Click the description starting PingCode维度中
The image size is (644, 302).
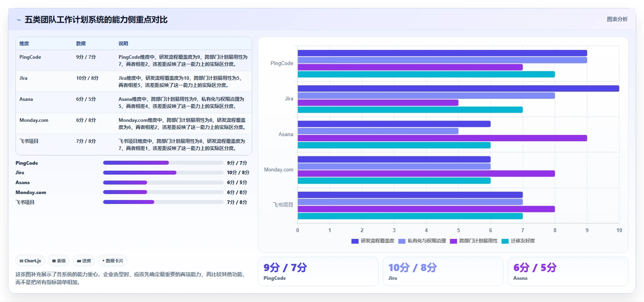(183, 61)
